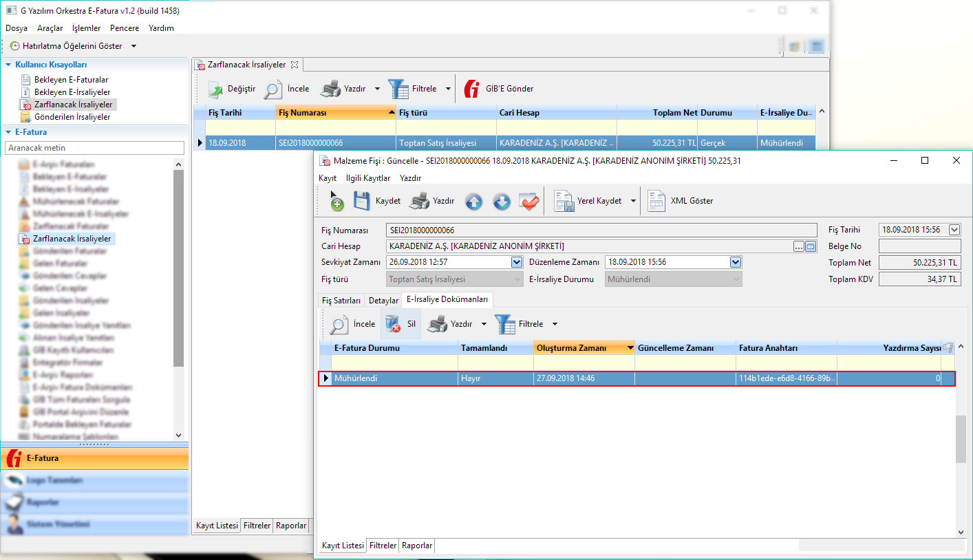This screenshot has height=560, width=973.
Task: Click the red checkmark toolbar icon
Action: (x=528, y=201)
